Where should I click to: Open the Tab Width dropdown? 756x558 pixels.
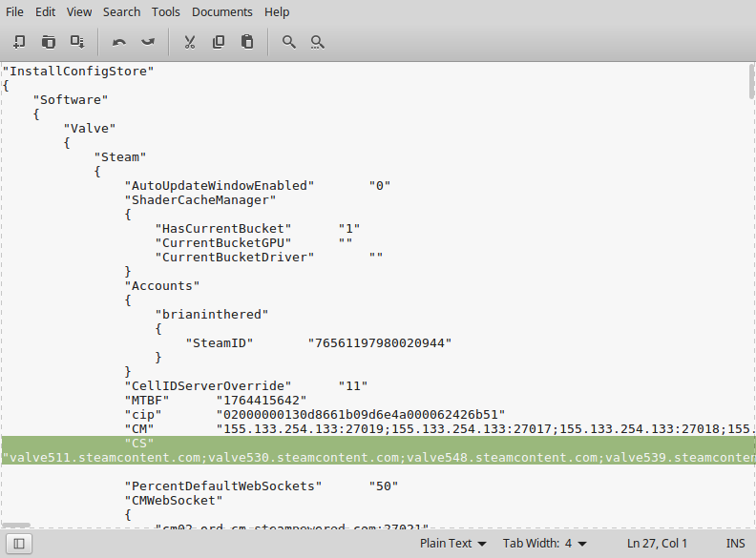click(x=545, y=544)
